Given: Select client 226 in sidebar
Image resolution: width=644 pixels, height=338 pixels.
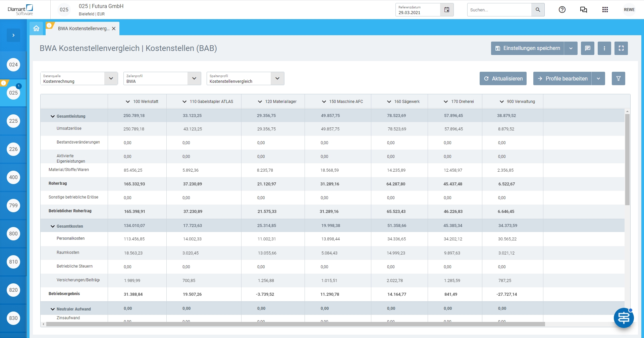Looking at the screenshot, I should (x=13, y=149).
